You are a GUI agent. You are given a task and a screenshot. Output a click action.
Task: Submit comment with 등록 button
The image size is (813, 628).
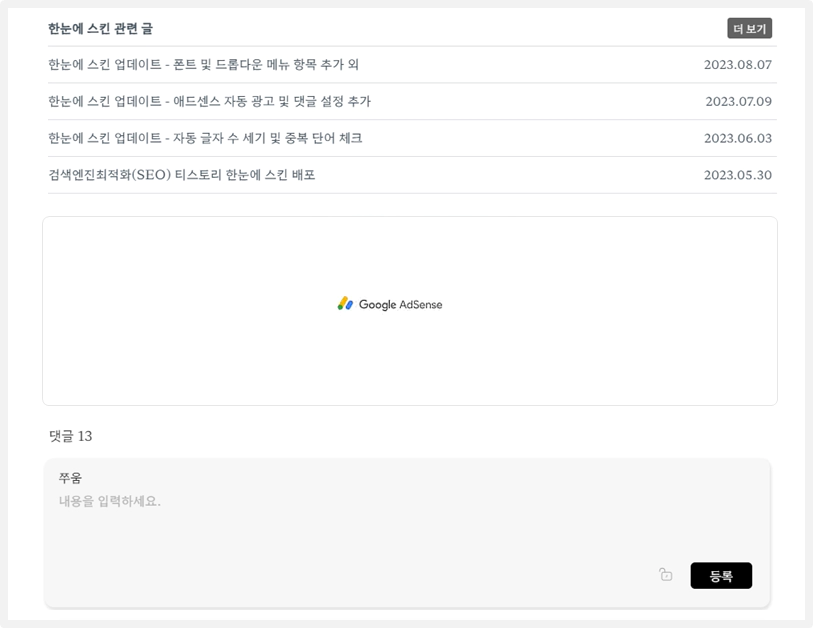point(721,576)
